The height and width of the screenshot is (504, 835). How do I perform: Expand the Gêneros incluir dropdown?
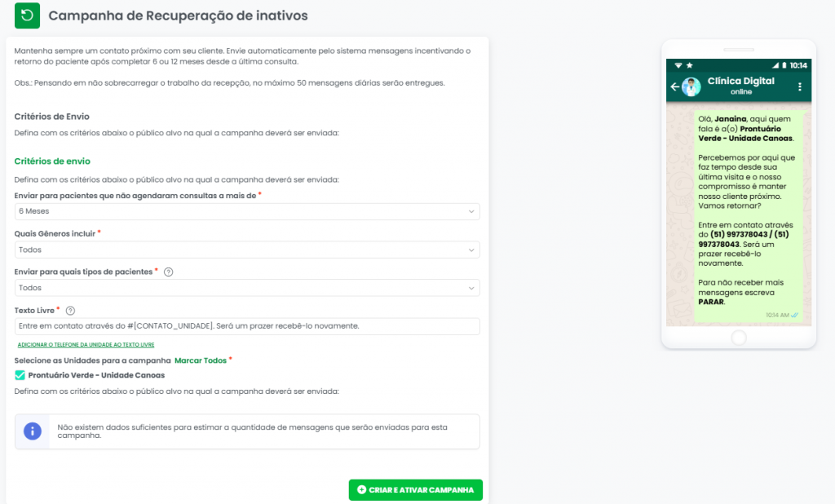247,250
